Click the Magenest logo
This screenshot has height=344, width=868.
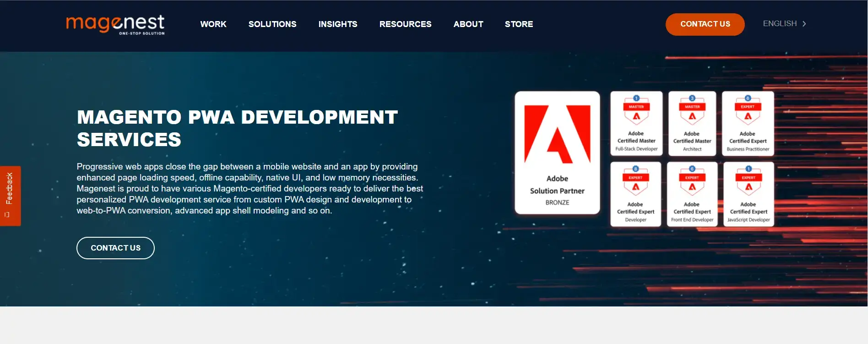tap(115, 25)
